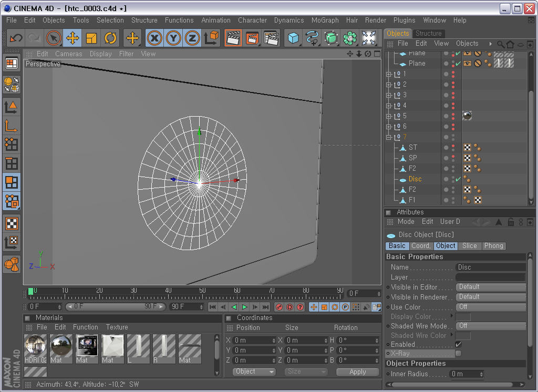Switch to Edges mode
Image resolution: width=538 pixels, height=392 pixels.
(12, 163)
